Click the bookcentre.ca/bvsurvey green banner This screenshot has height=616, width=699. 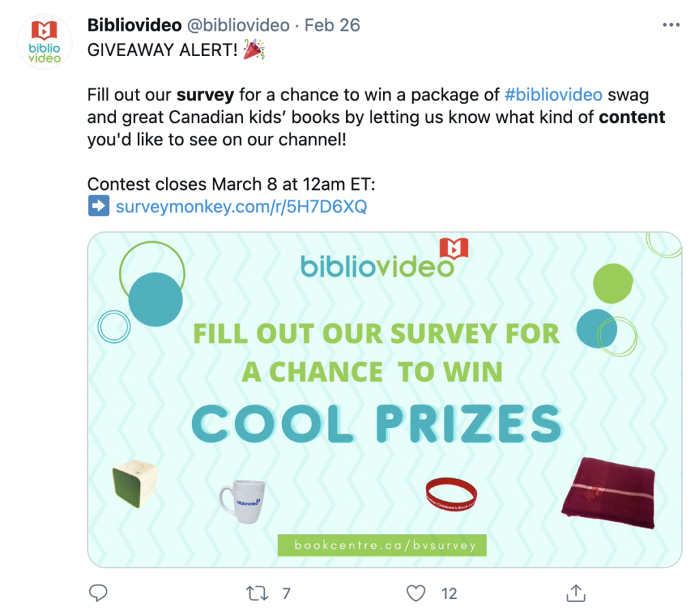(382, 545)
